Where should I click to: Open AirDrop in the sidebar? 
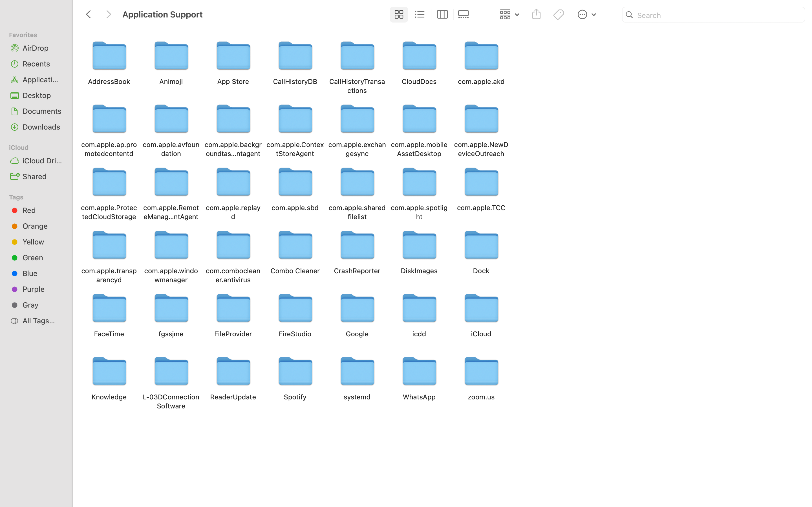tap(36, 48)
